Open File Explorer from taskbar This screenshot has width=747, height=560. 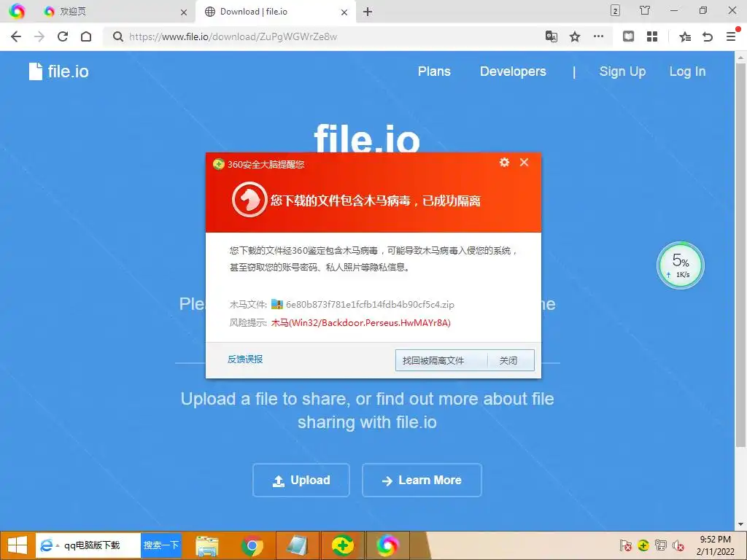coord(207,545)
